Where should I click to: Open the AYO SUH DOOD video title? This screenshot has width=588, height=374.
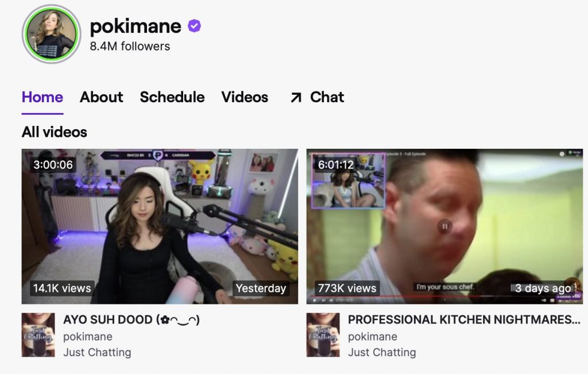(131, 319)
